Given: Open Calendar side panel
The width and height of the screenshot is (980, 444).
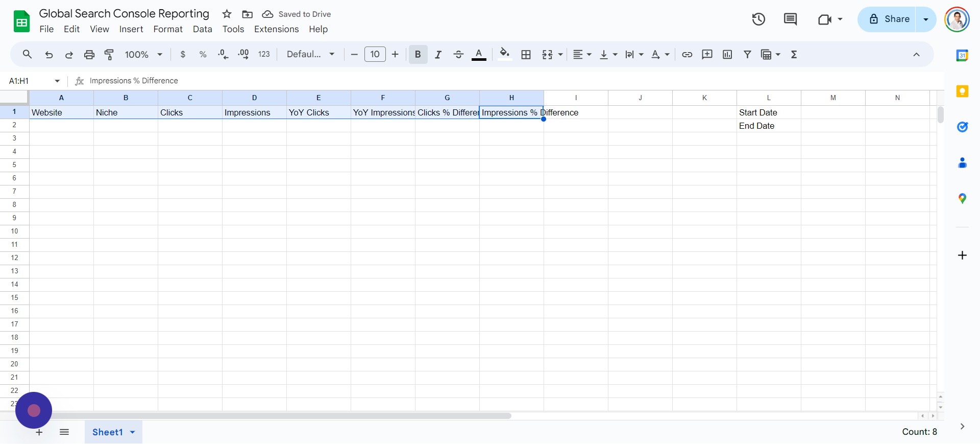Looking at the screenshot, I should coord(962,56).
